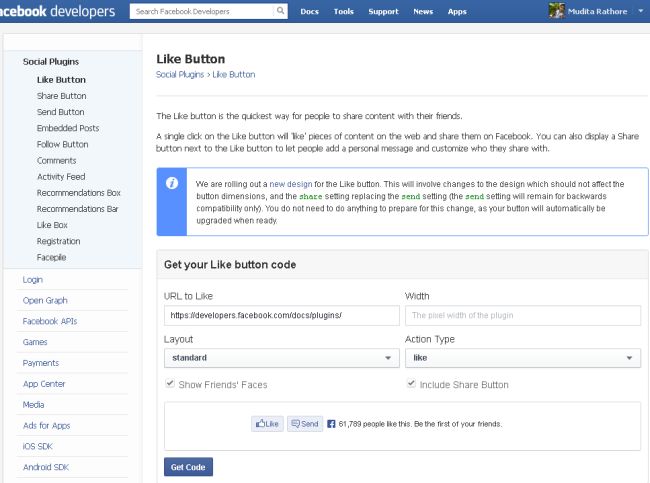Focus the Search Facebook Developers field

click(x=202, y=11)
